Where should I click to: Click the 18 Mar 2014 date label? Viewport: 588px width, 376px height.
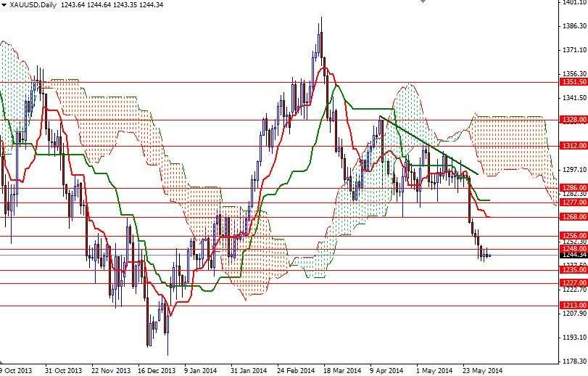pos(342,371)
